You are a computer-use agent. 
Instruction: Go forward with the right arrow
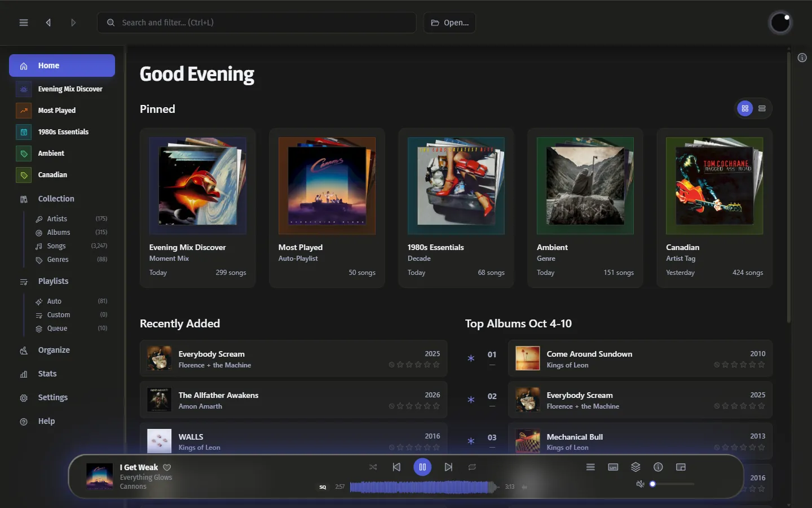[73, 23]
